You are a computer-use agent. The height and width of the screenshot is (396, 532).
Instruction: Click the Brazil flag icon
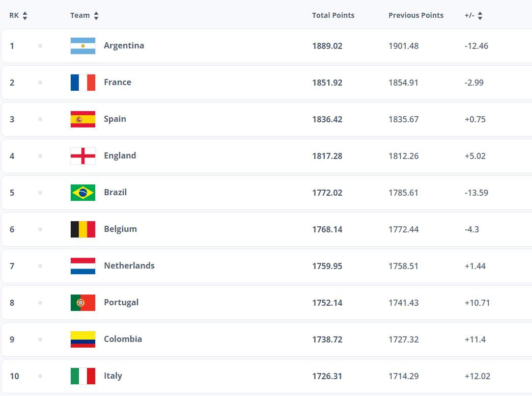click(83, 193)
